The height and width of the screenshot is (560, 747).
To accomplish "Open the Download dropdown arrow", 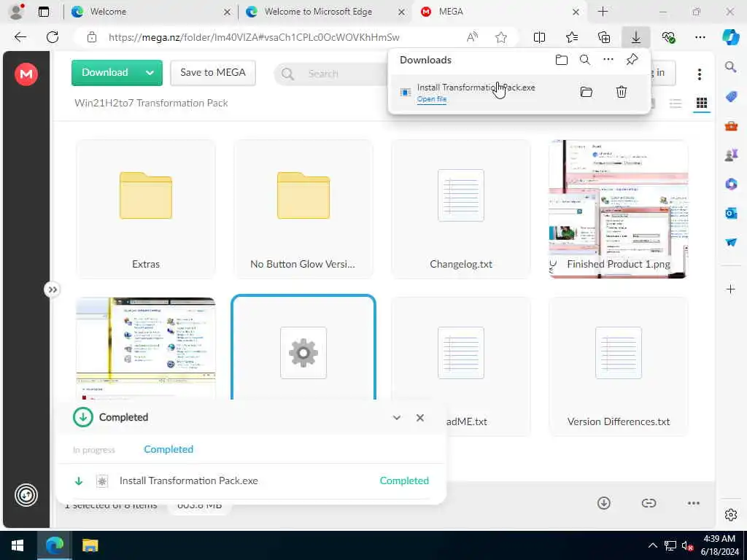I will coord(150,73).
